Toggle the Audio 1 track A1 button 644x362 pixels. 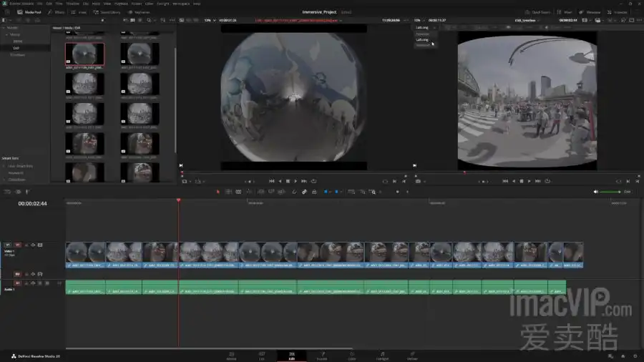[18, 283]
